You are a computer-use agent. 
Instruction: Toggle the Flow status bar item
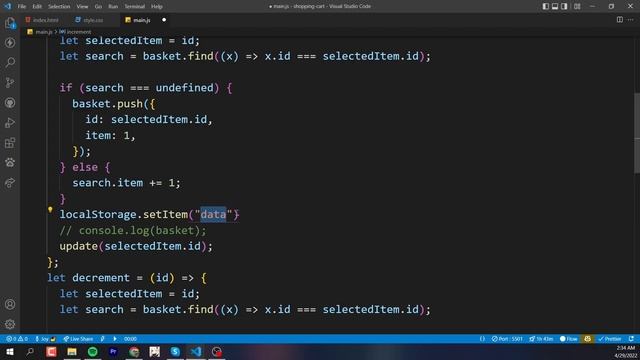point(569,339)
